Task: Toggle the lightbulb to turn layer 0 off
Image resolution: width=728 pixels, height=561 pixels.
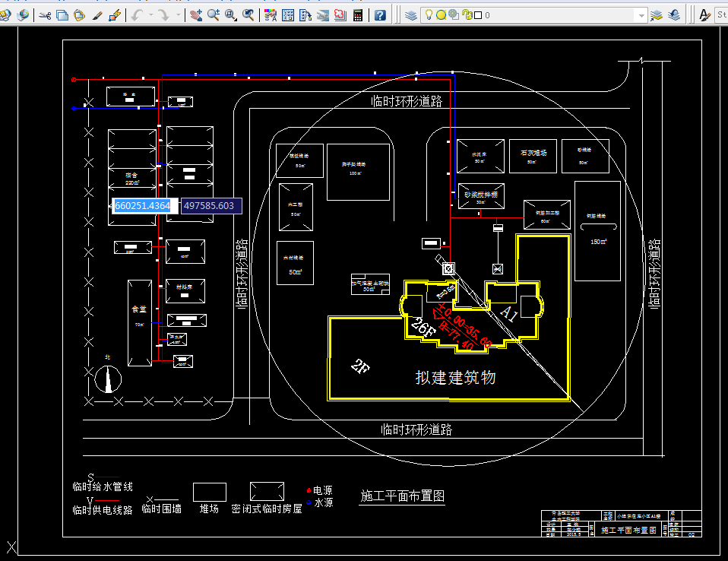Action: (428, 14)
